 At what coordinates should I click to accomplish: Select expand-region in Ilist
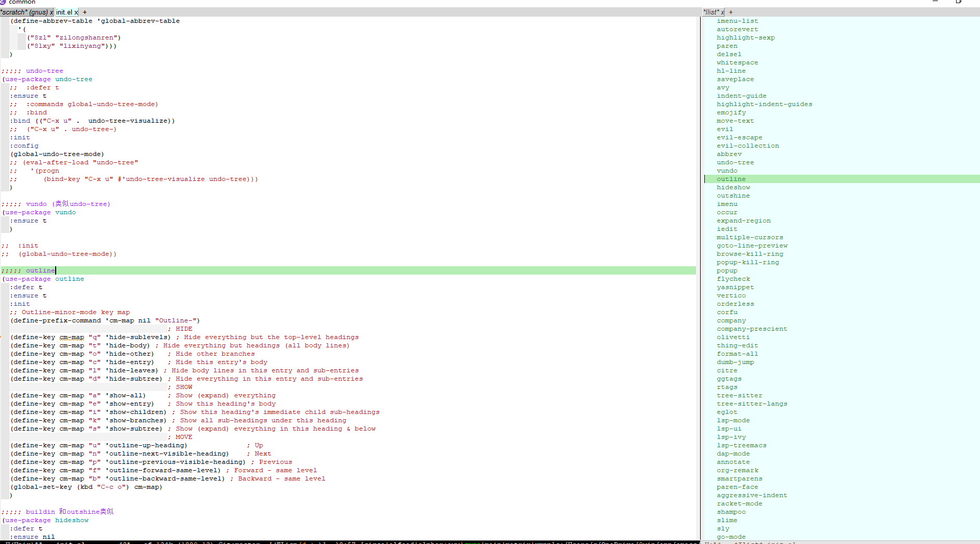click(743, 221)
